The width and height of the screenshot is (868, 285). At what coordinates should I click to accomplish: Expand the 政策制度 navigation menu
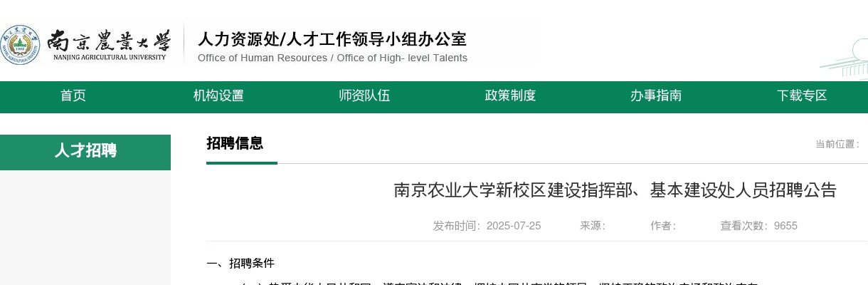tap(510, 96)
